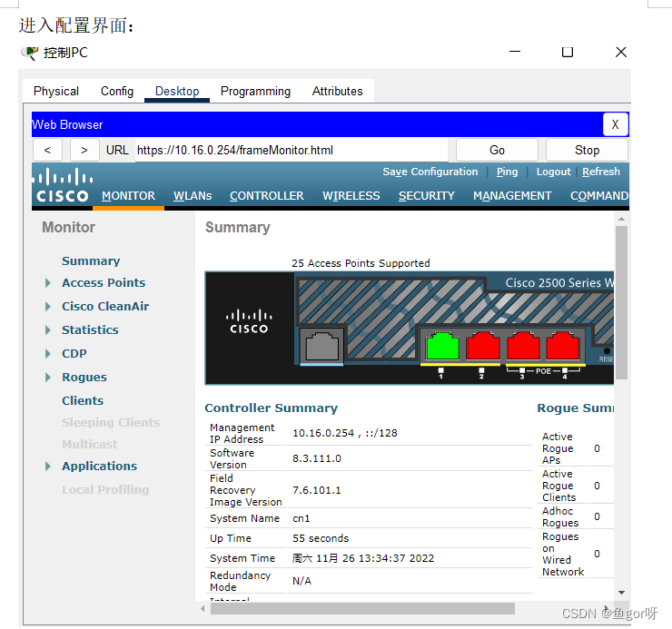The image size is (672, 629).
Task: Open Access Points in the sidebar
Action: click(x=104, y=283)
